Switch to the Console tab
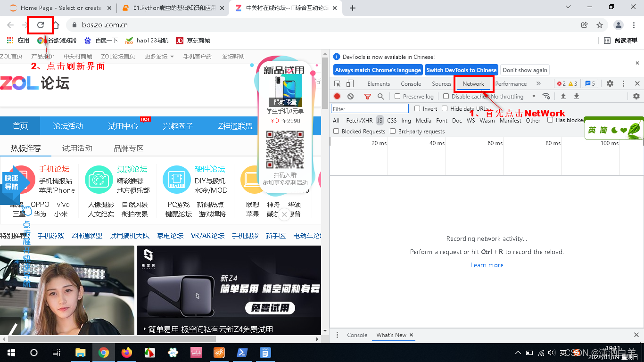 (x=411, y=83)
